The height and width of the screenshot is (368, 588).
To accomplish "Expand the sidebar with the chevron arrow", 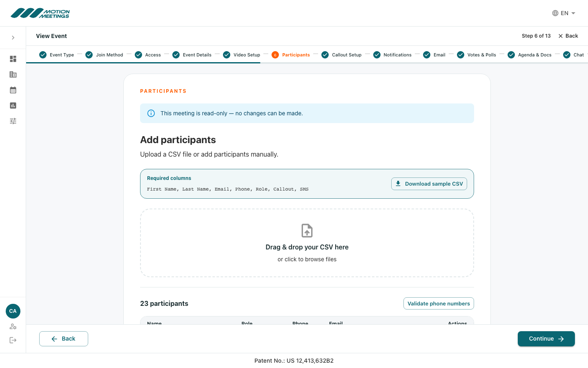I will pos(13,38).
